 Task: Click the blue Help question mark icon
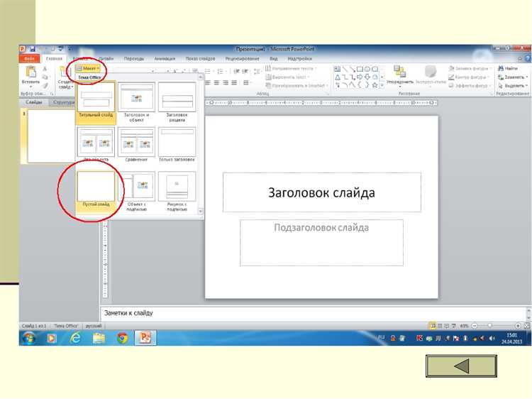click(x=528, y=59)
